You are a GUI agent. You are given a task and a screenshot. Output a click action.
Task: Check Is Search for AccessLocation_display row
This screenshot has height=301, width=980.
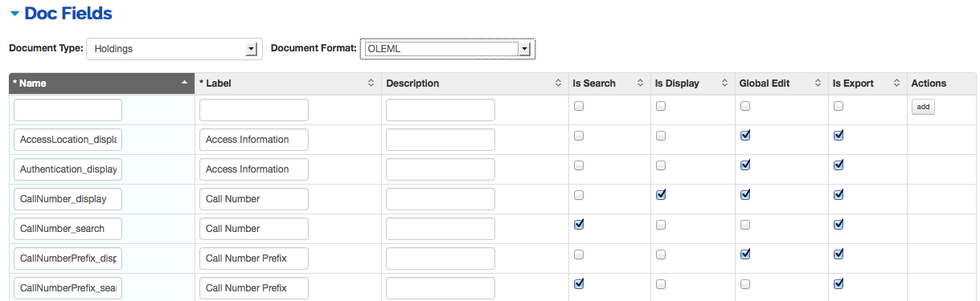click(x=579, y=136)
